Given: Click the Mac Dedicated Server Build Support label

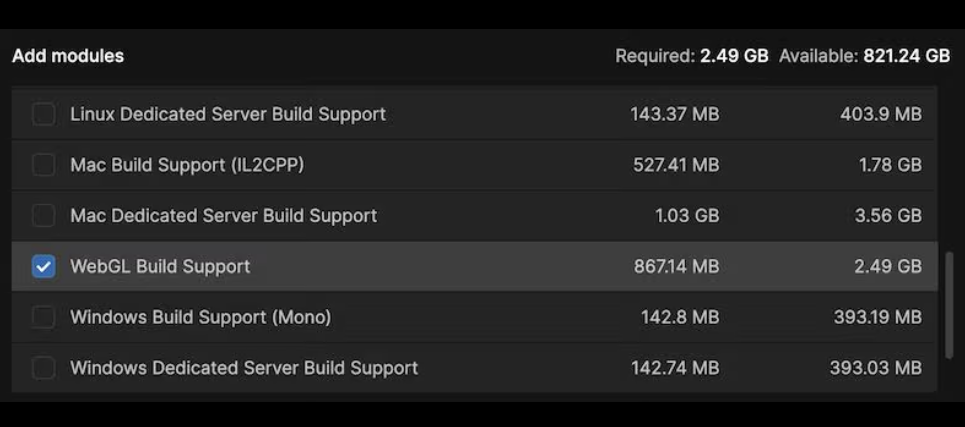Looking at the screenshot, I should tap(223, 215).
